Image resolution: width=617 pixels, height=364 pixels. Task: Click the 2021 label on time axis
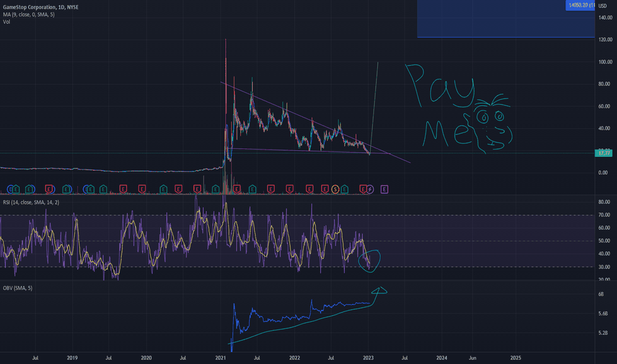220,358
